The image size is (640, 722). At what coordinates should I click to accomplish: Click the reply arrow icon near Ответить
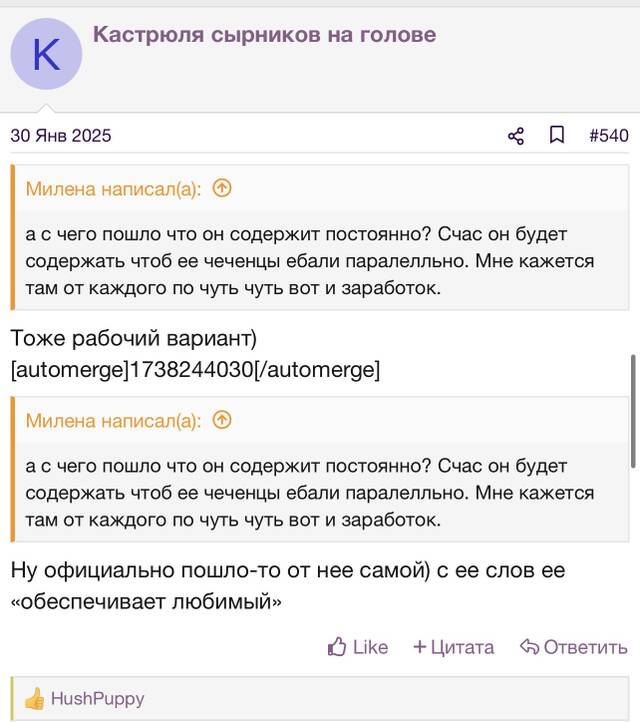pos(529,646)
